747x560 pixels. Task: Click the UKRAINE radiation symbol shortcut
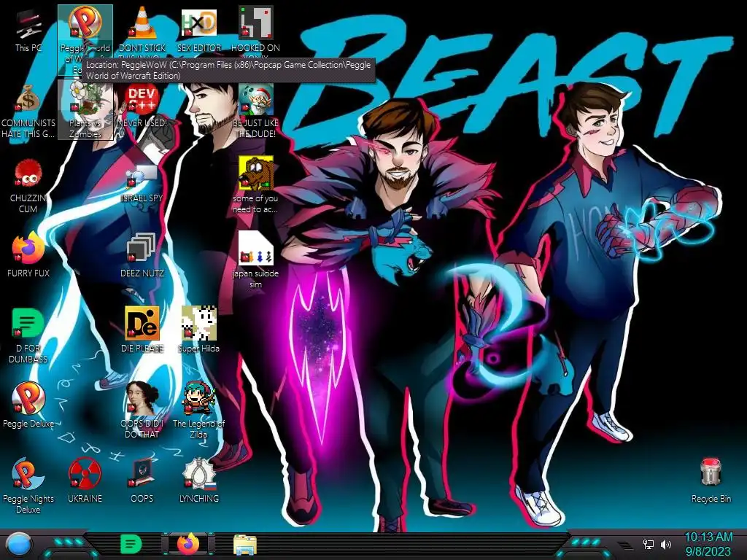click(85, 473)
